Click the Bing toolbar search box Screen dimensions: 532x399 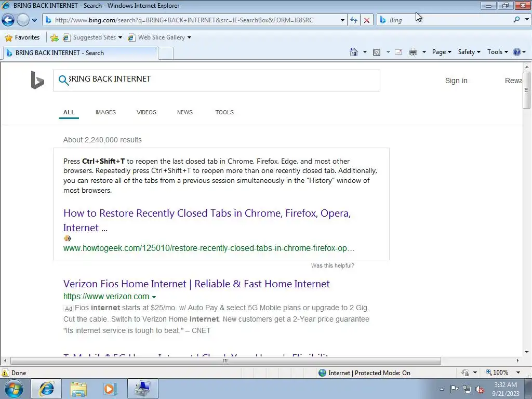445,20
